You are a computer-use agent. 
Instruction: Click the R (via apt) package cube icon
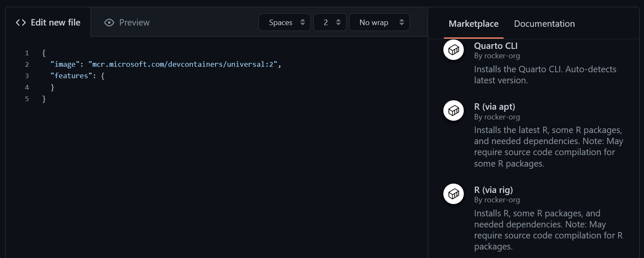453,111
